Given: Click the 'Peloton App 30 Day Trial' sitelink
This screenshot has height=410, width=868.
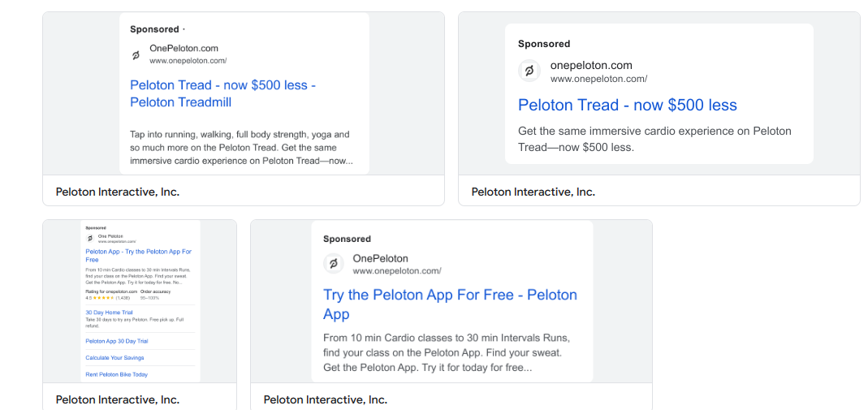Looking at the screenshot, I should 116,341.
